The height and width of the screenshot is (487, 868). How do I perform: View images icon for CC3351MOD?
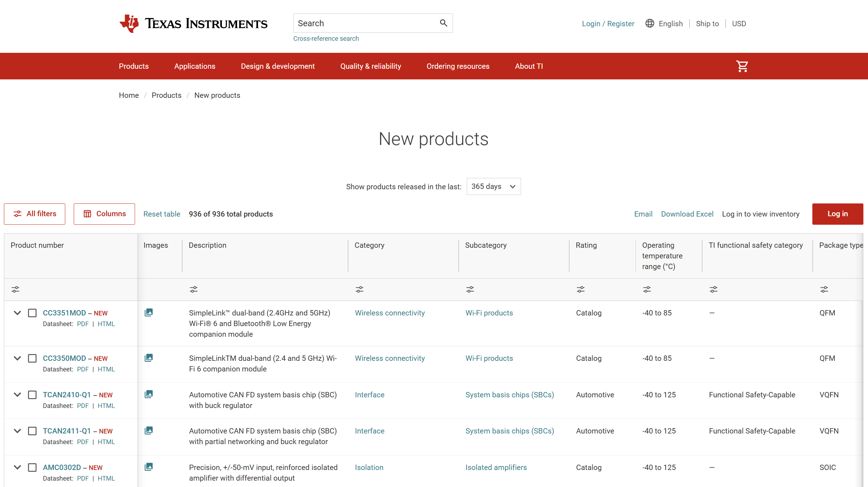coord(149,312)
